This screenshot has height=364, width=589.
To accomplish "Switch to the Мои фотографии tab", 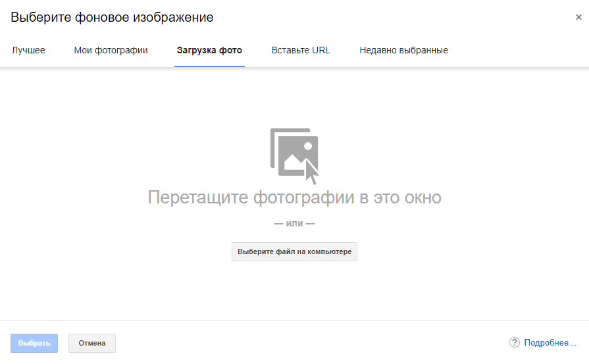I will point(111,50).
